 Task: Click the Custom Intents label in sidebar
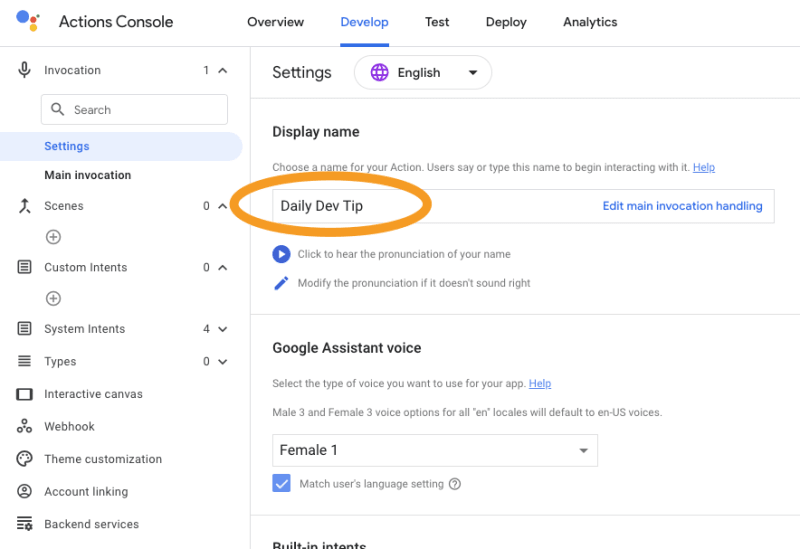[86, 267]
